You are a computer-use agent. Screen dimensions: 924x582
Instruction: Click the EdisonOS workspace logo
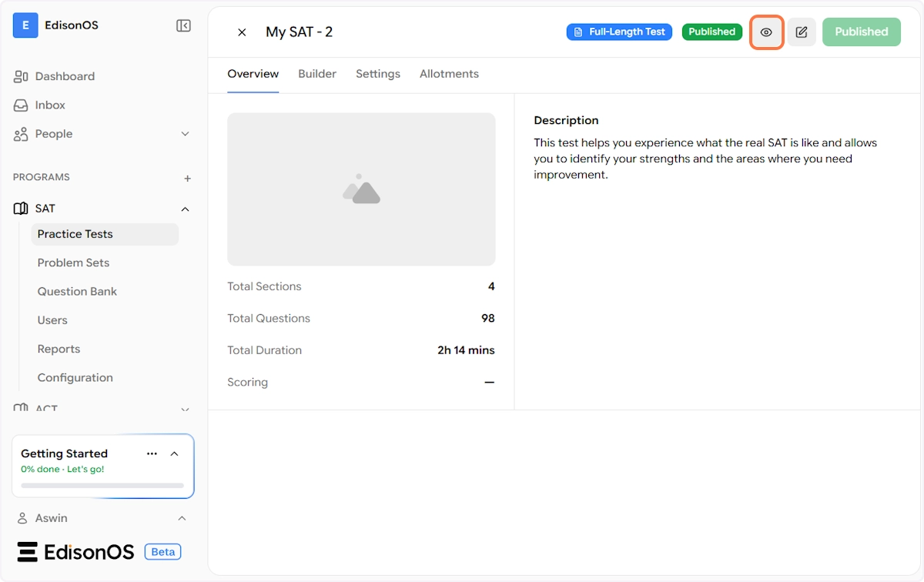coord(25,25)
